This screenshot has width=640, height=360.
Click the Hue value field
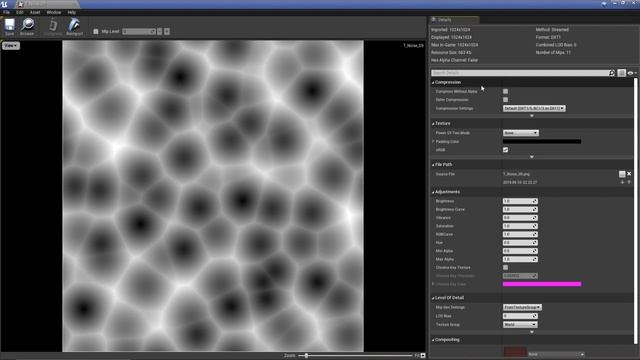(x=520, y=242)
